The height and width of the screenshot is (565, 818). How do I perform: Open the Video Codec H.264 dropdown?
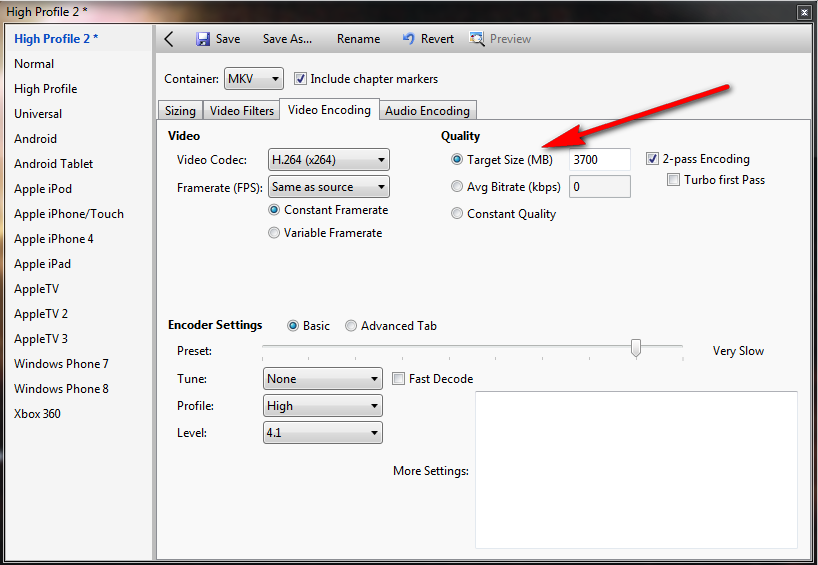[329, 160]
